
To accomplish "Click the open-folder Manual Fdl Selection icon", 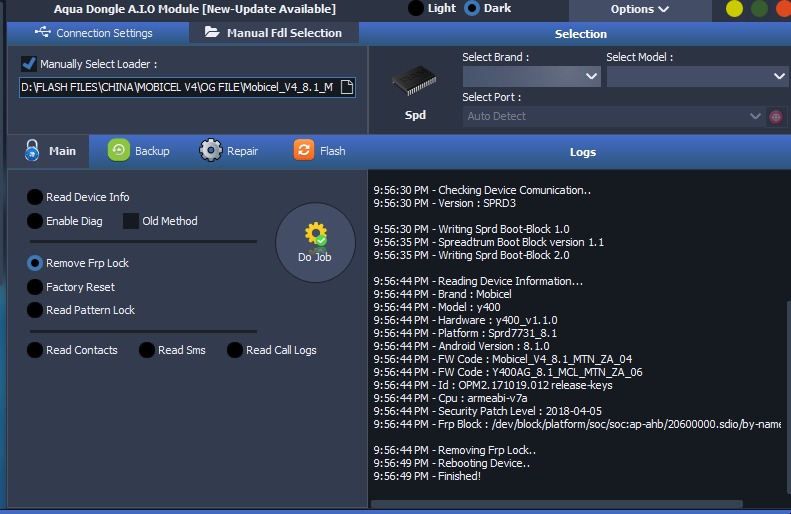I will [212, 32].
